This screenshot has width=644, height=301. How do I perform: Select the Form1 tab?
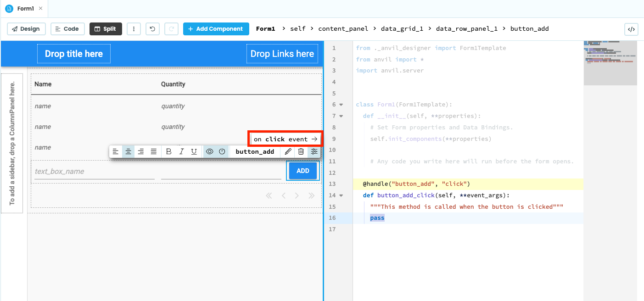[24, 9]
